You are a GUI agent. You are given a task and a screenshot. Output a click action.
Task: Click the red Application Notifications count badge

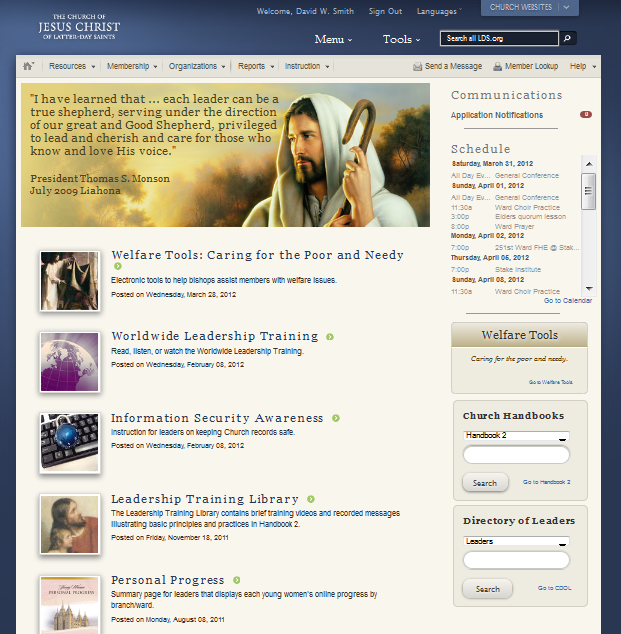click(x=586, y=114)
